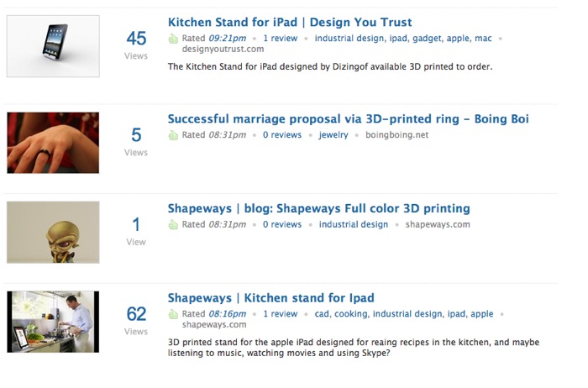Open the iPad stand product thumbnail
The height and width of the screenshot is (388, 588).
click(53, 46)
